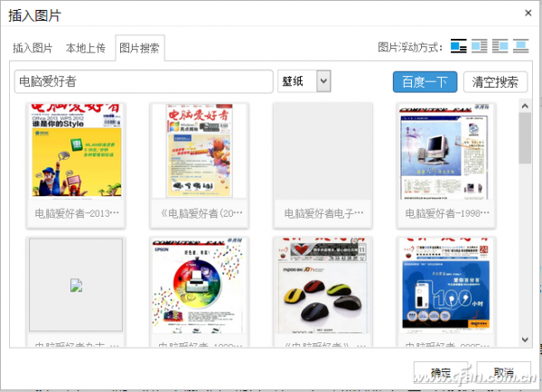
Task: Click the 清空搜索 button
Action: pyautogui.click(x=495, y=82)
